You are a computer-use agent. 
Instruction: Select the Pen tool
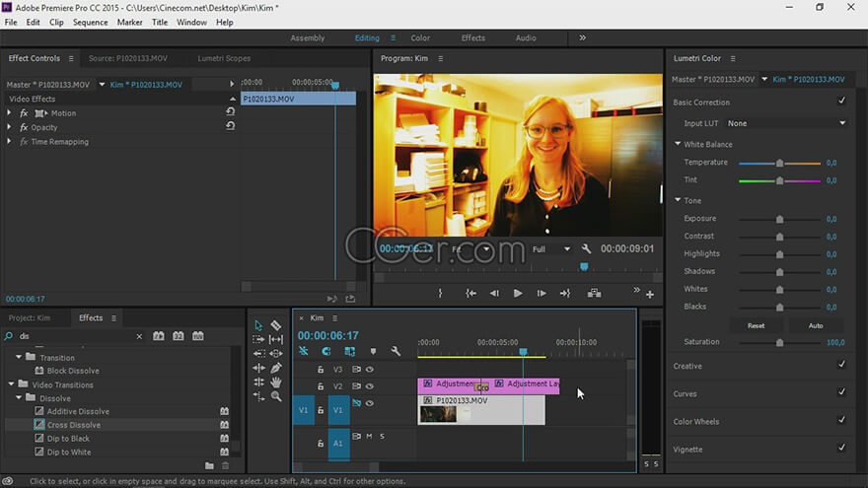tap(275, 368)
